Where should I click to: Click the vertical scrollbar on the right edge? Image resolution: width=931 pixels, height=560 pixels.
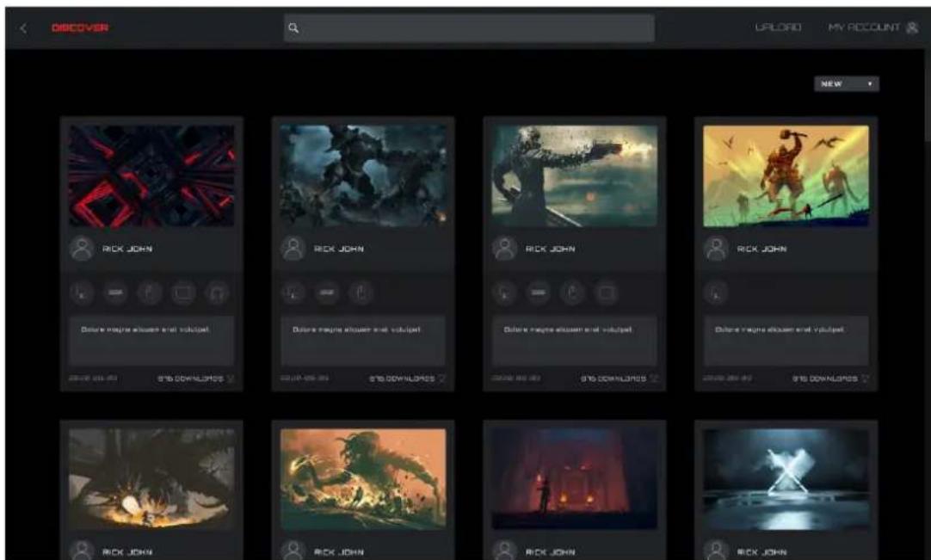(x=928, y=95)
